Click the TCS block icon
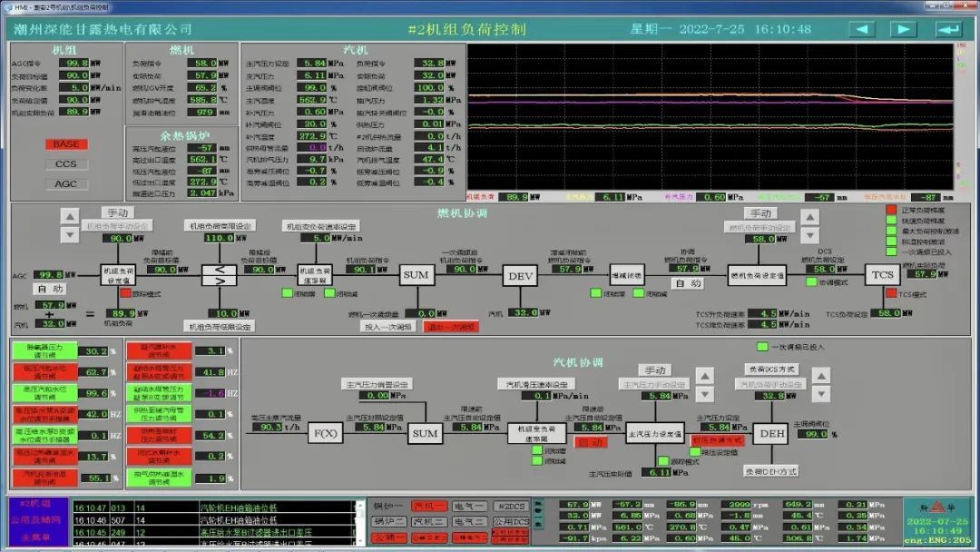Image resolution: width=980 pixels, height=552 pixels. coord(882,275)
